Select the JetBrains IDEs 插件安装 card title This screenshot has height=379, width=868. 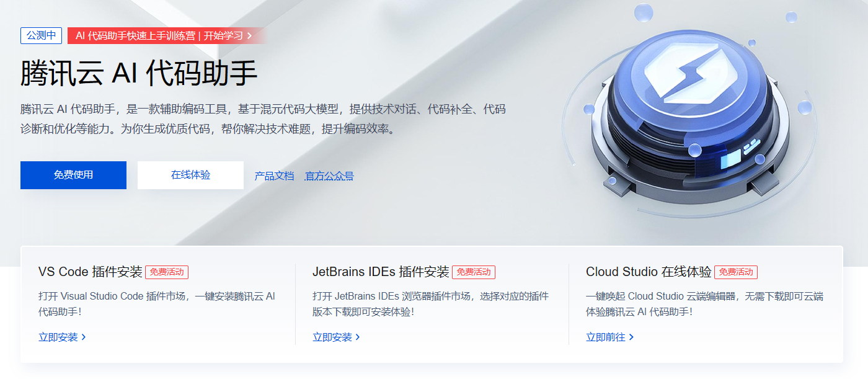point(381,272)
